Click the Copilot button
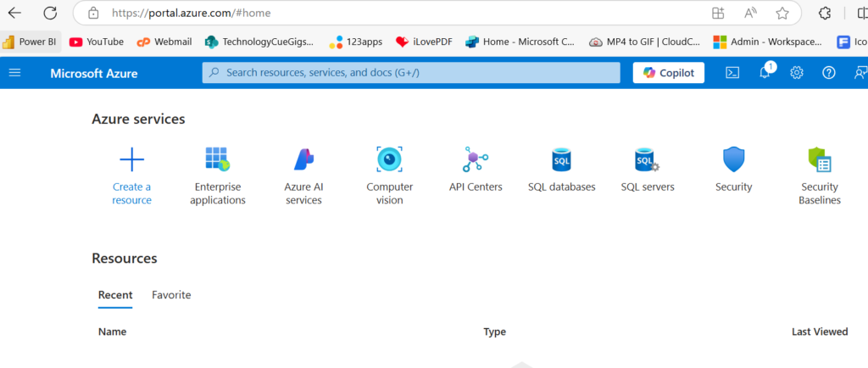Viewport: 868px width, 368px height. [x=669, y=73]
